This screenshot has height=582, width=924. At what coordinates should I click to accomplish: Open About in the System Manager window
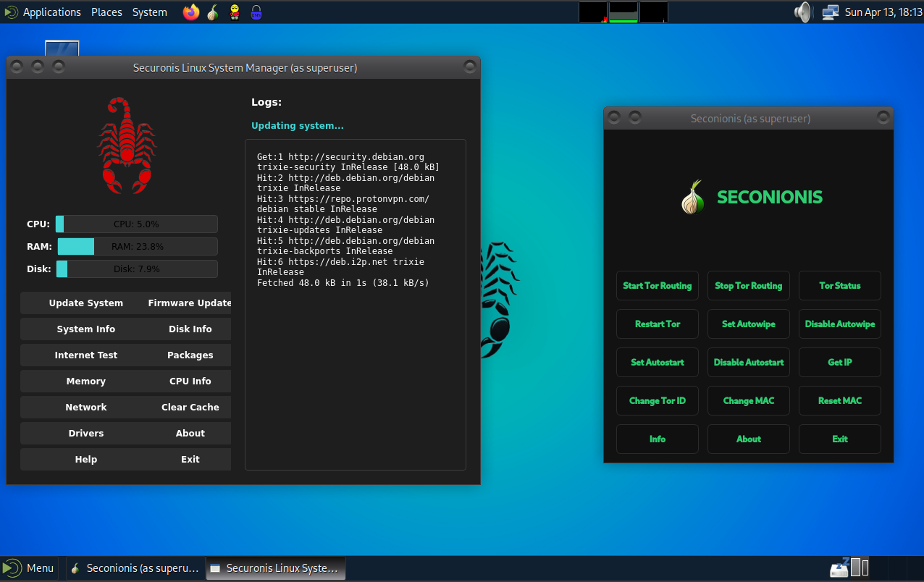(190, 434)
